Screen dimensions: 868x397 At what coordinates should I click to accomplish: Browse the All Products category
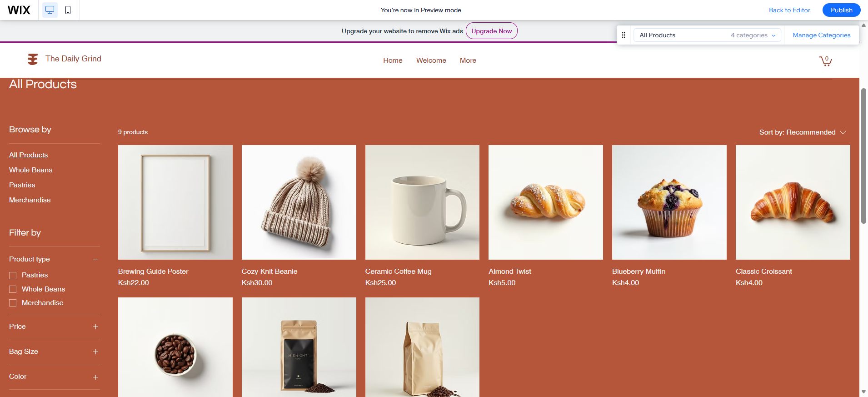point(28,155)
